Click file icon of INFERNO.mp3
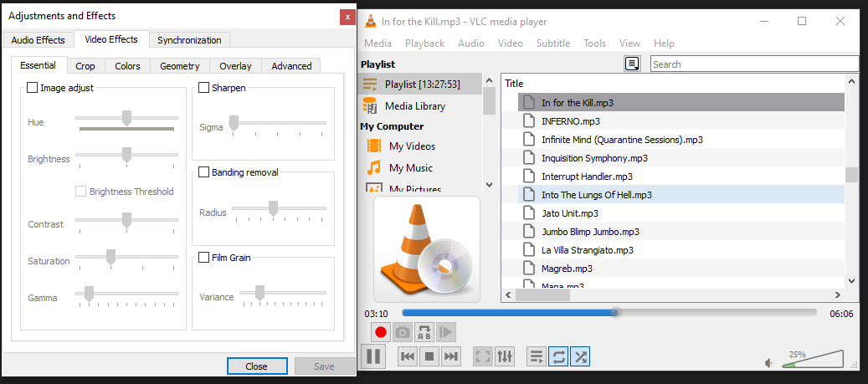 click(x=529, y=120)
